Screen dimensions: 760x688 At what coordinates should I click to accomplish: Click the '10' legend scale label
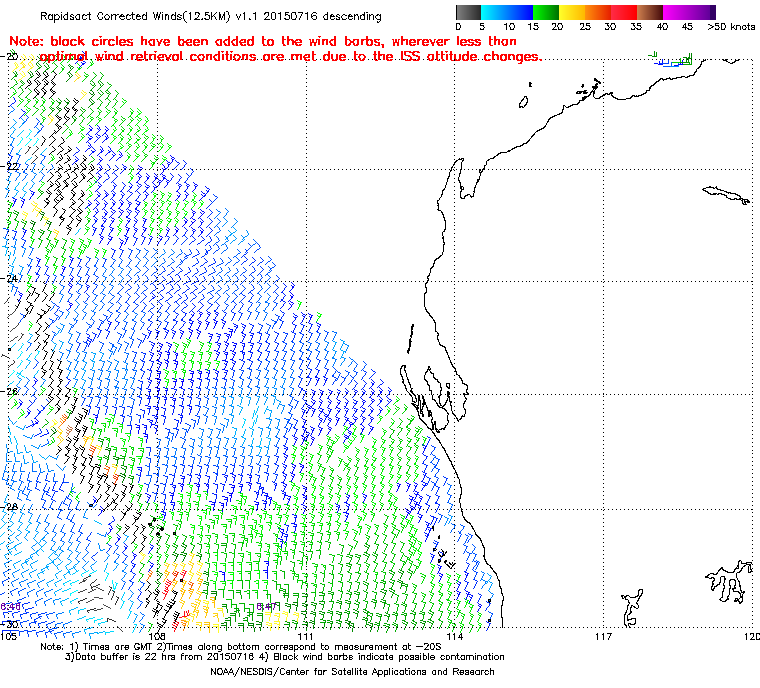[x=508, y=27]
